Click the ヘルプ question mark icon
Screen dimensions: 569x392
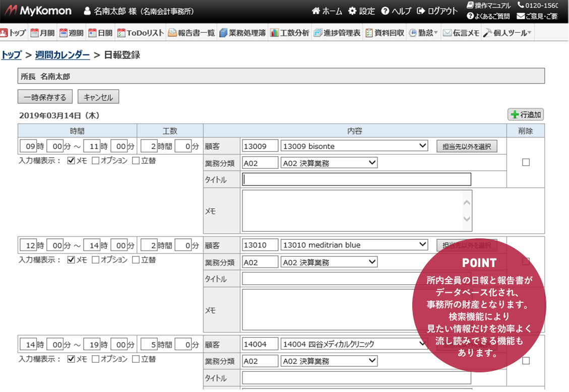coord(385,11)
